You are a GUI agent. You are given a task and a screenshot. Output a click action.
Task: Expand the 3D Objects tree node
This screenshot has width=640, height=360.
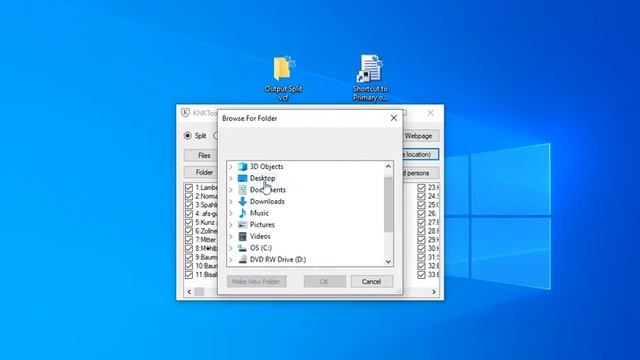(x=231, y=167)
